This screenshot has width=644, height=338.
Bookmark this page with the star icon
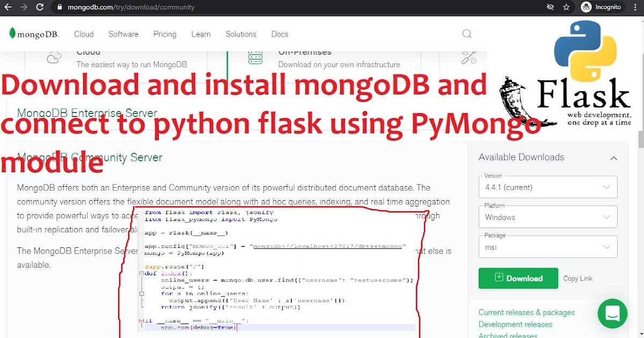(566, 7)
